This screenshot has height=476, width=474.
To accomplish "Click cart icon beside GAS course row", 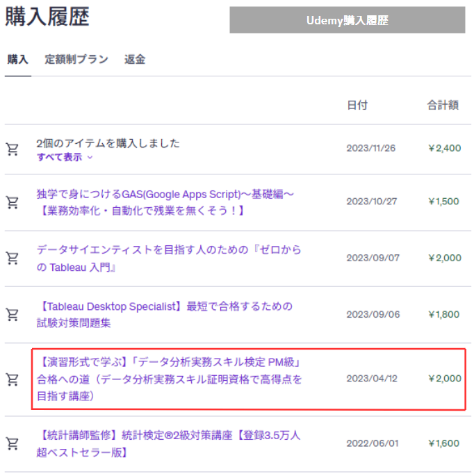I will 13,202.
